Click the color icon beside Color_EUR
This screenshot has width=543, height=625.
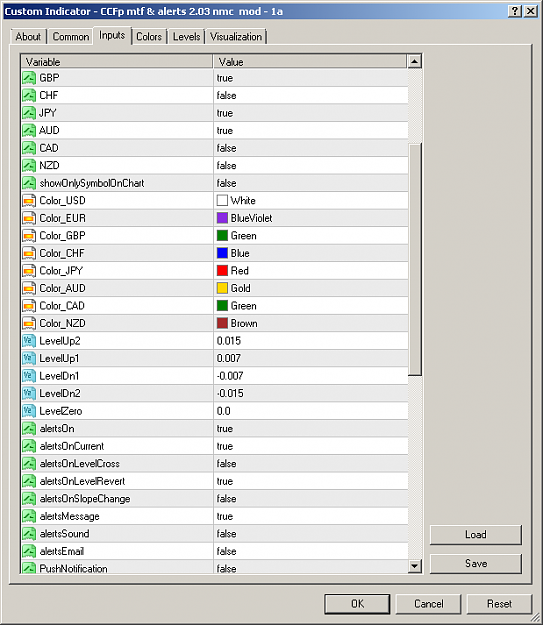tap(29, 218)
